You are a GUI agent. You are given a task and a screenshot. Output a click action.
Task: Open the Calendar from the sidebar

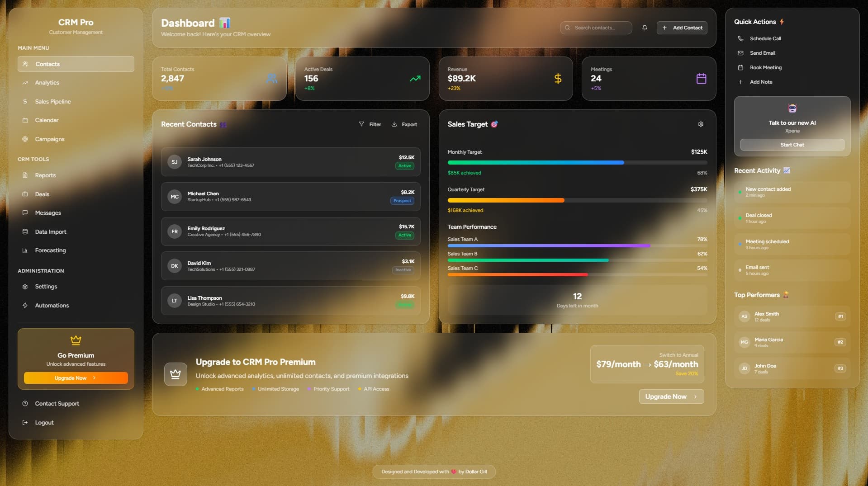tap(47, 120)
